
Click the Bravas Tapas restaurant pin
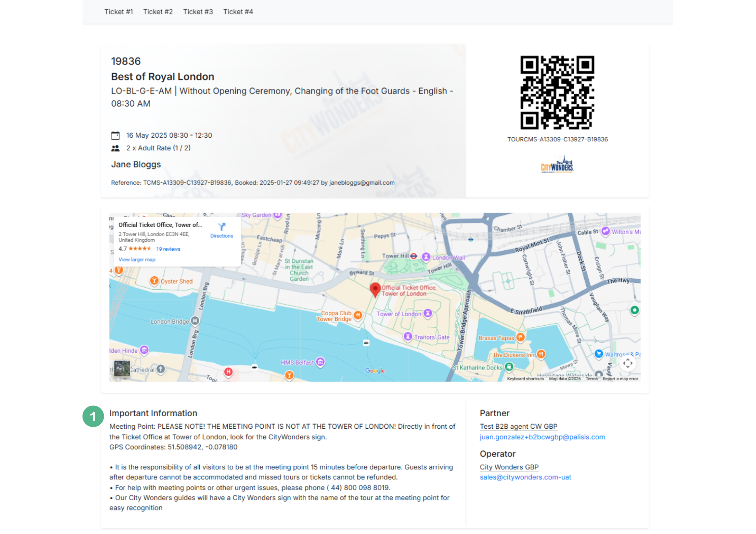click(x=521, y=337)
